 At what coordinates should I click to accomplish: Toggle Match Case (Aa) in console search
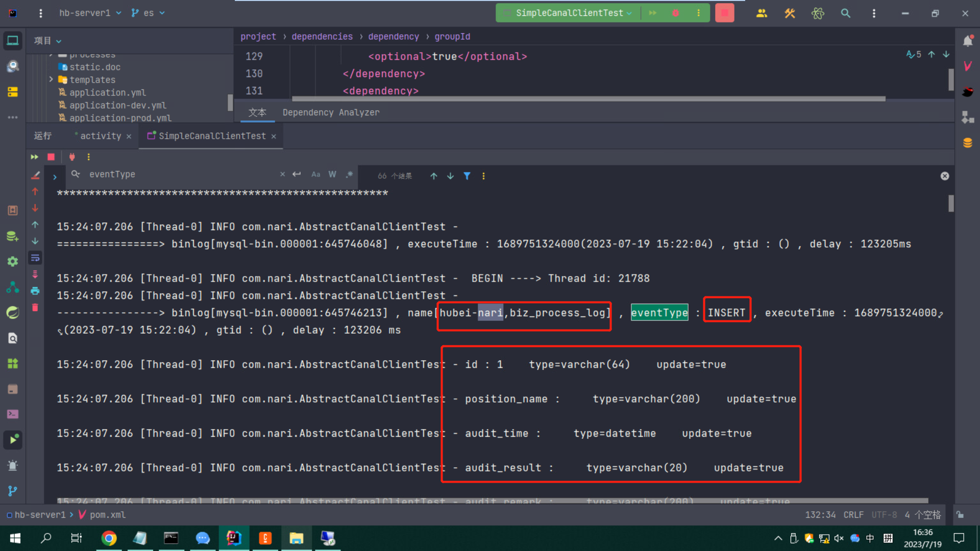tap(316, 174)
